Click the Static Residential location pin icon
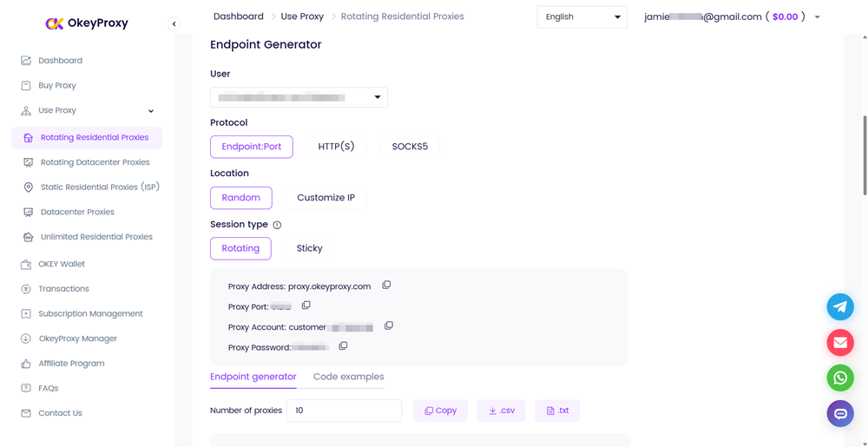The image size is (868, 447). pos(29,187)
